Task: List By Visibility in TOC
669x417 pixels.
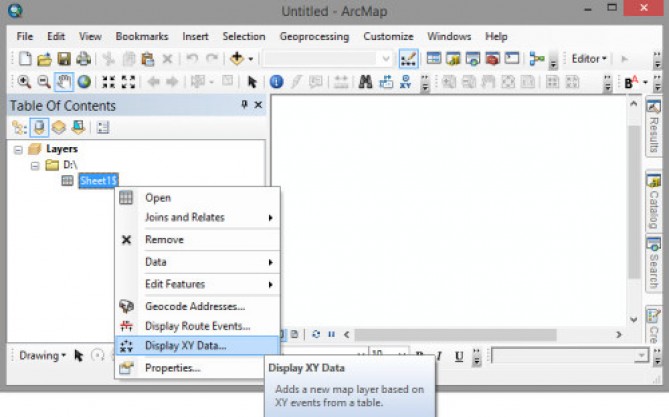Action: (59, 127)
